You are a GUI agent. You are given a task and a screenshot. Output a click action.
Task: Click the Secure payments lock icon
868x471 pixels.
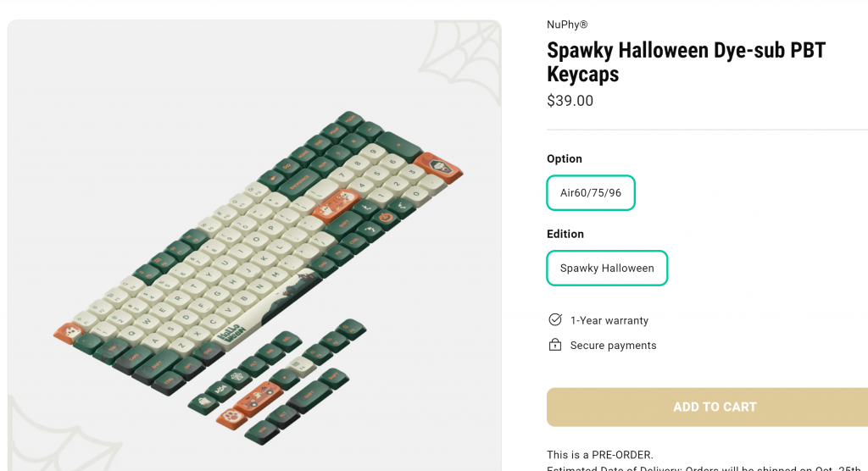click(554, 345)
